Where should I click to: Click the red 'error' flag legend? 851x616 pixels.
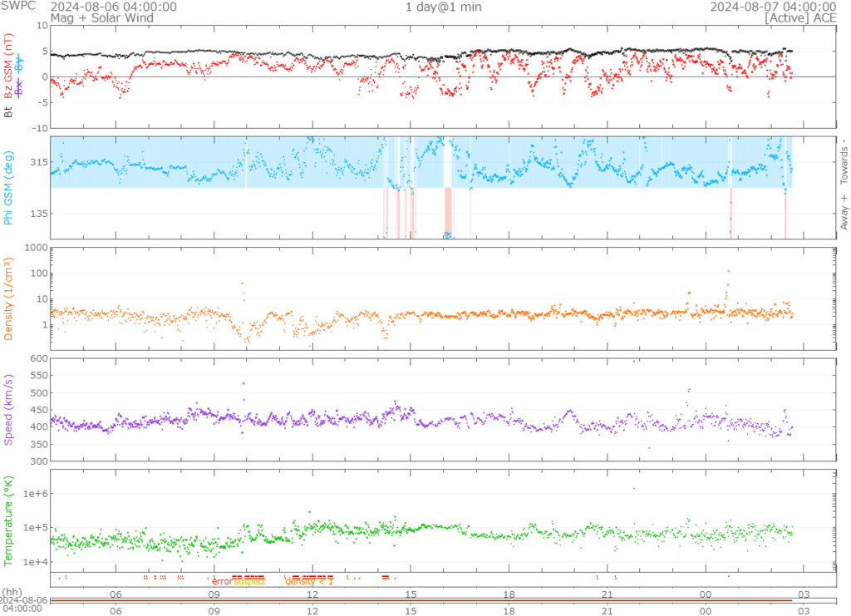point(222,581)
